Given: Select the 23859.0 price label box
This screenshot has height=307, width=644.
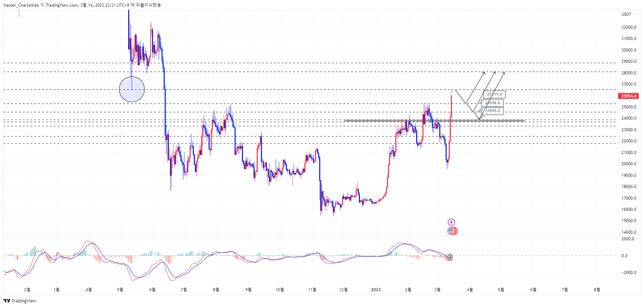Looking at the screenshot, I should [x=492, y=111].
